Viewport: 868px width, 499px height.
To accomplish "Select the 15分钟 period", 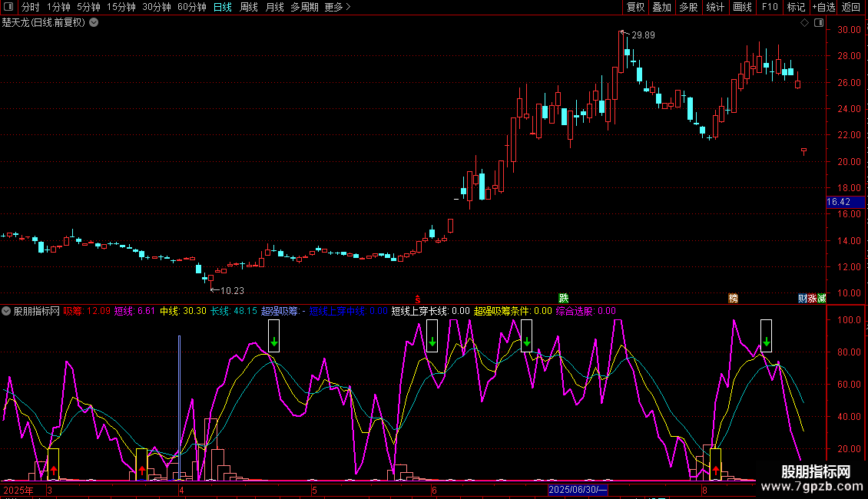I will coord(121,7).
